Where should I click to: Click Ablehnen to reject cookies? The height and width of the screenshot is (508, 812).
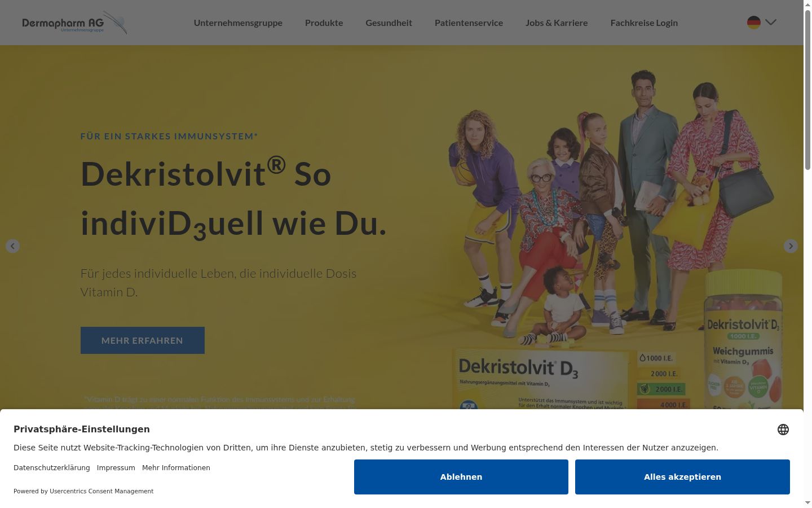461,477
